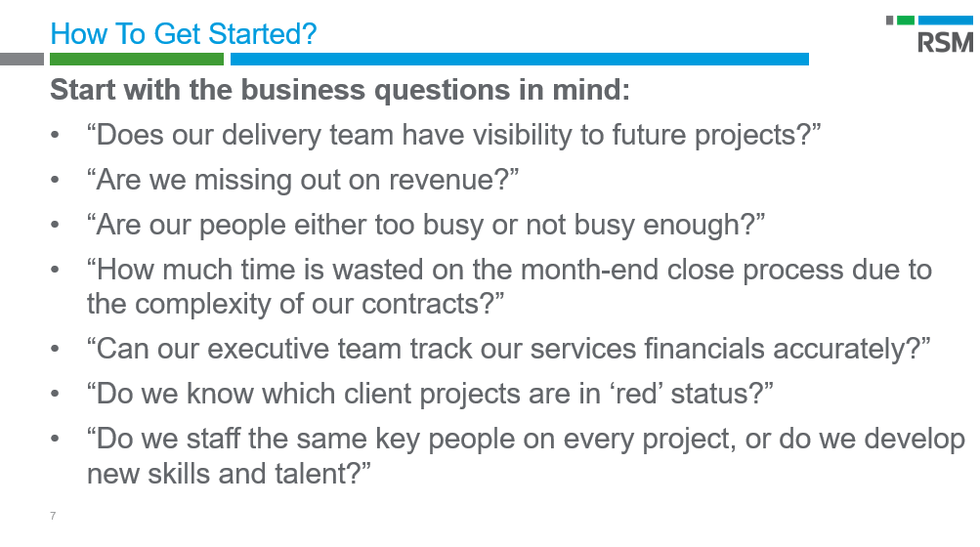The height and width of the screenshot is (547, 980).
Task: Click the green bar under the title
Action: pyautogui.click(x=137, y=60)
